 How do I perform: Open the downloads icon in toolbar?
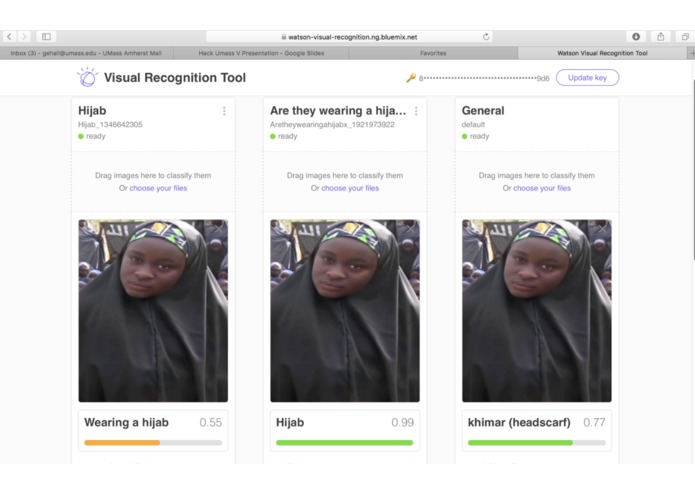click(636, 37)
